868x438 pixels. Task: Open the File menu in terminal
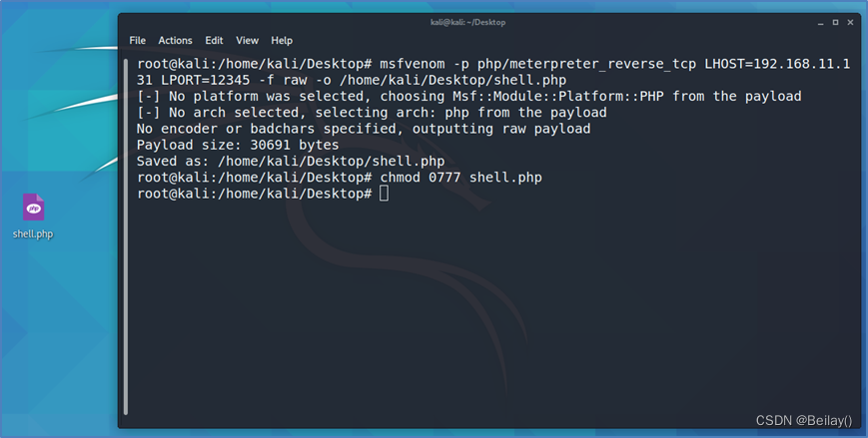(137, 40)
